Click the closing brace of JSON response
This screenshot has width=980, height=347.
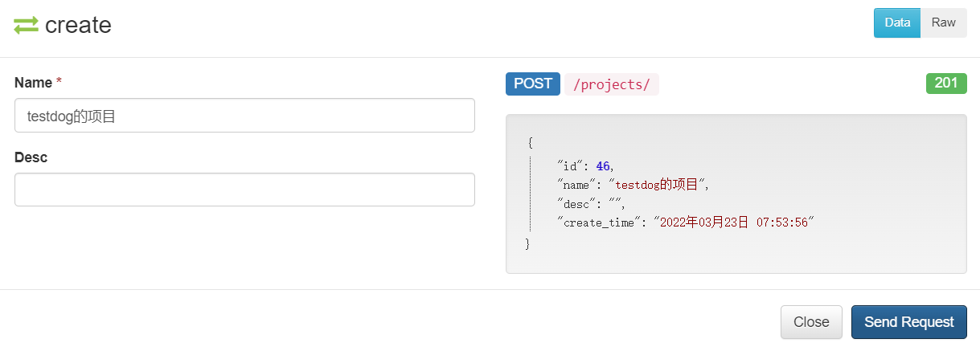(527, 243)
